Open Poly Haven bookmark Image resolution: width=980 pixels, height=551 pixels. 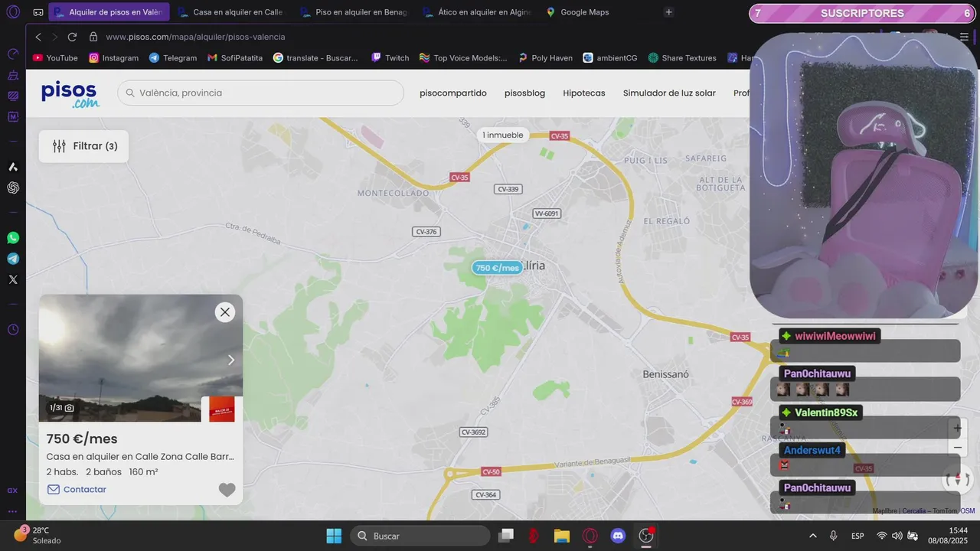click(545, 58)
